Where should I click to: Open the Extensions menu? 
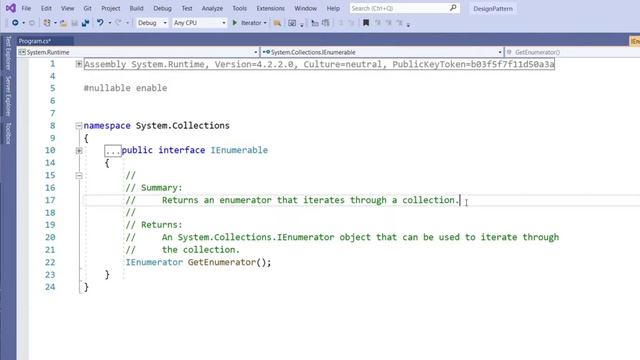[270, 8]
